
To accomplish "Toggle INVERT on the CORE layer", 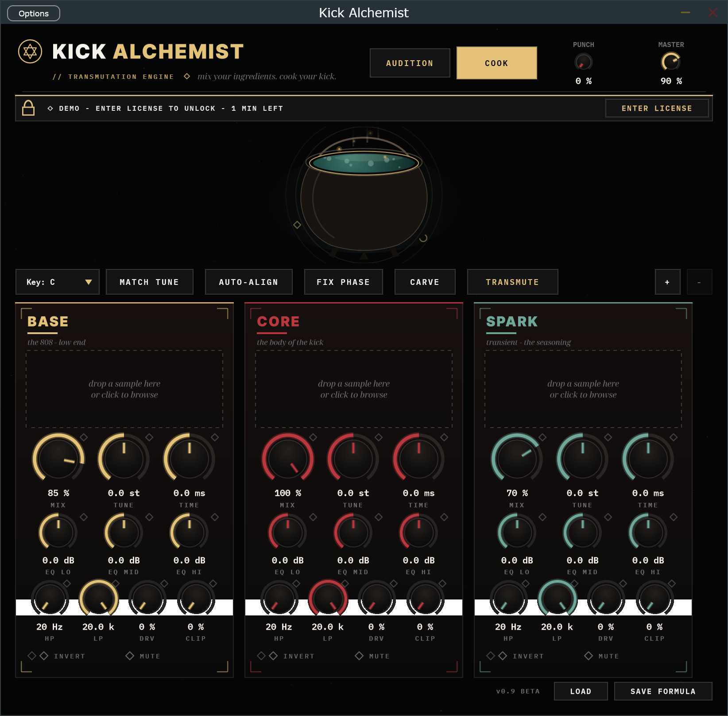I will 292,656.
